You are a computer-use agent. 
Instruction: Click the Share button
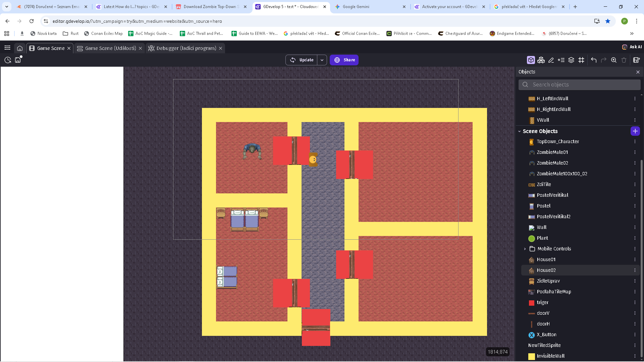(x=344, y=60)
